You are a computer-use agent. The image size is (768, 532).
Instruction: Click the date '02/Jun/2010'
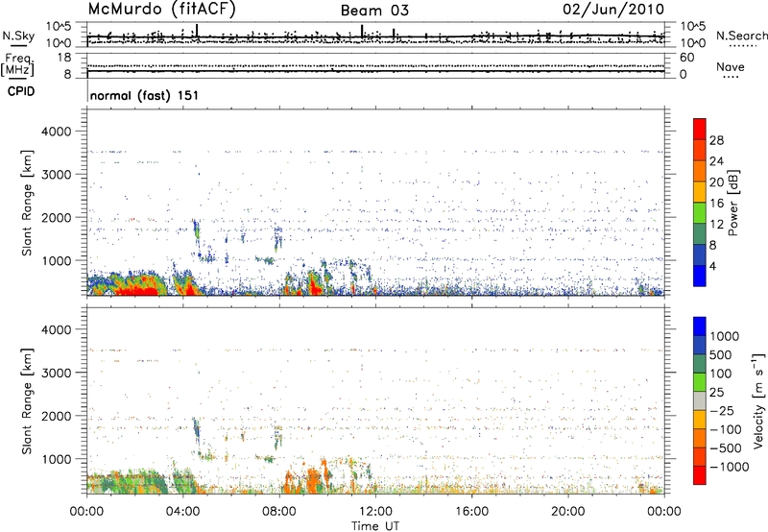(613, 10)
